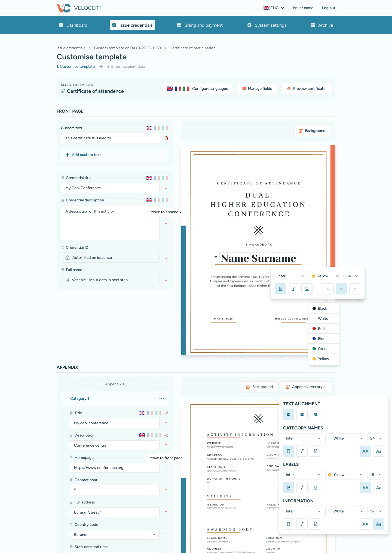392x553 pixels.
Task: Choose Red colour option
Action: [324, 328]
